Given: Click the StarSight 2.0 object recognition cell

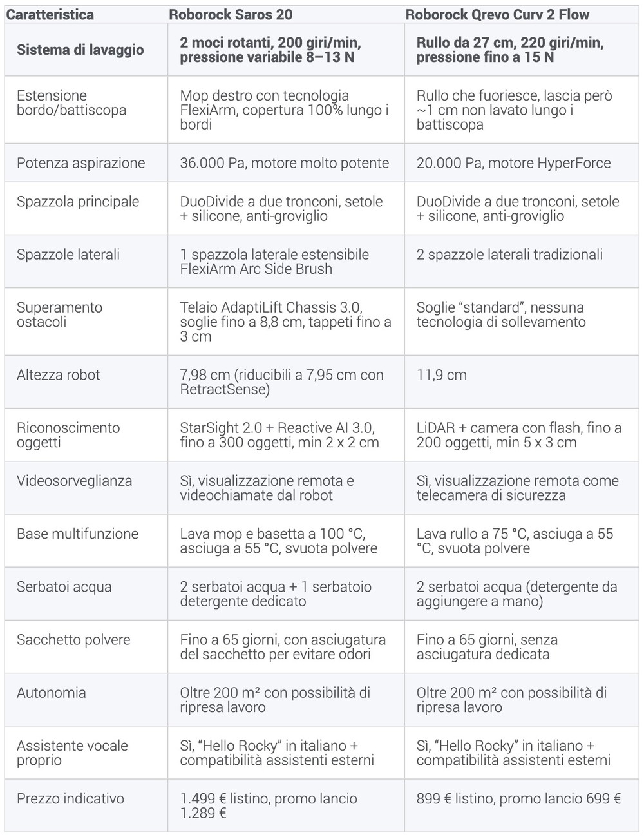Looking at the screenshot, I should [279, 435].
